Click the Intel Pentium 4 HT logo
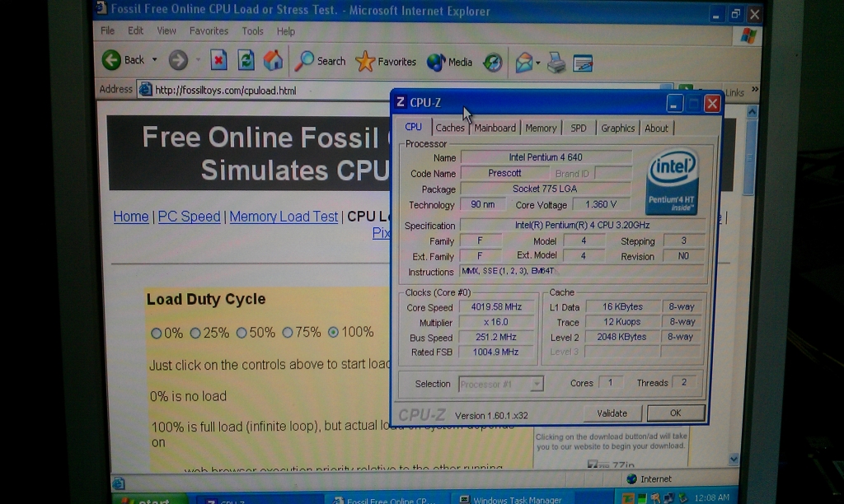This screenshot has height=504, width=844. point(673,181)
